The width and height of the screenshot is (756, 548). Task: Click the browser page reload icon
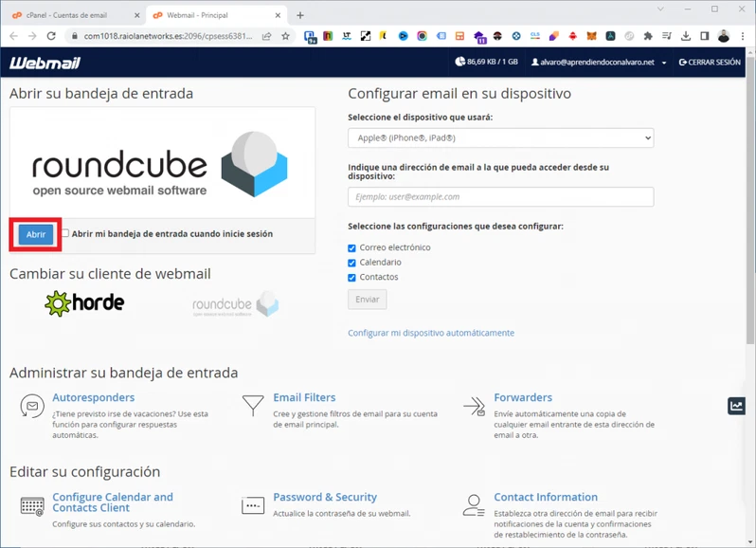[51, 36]
